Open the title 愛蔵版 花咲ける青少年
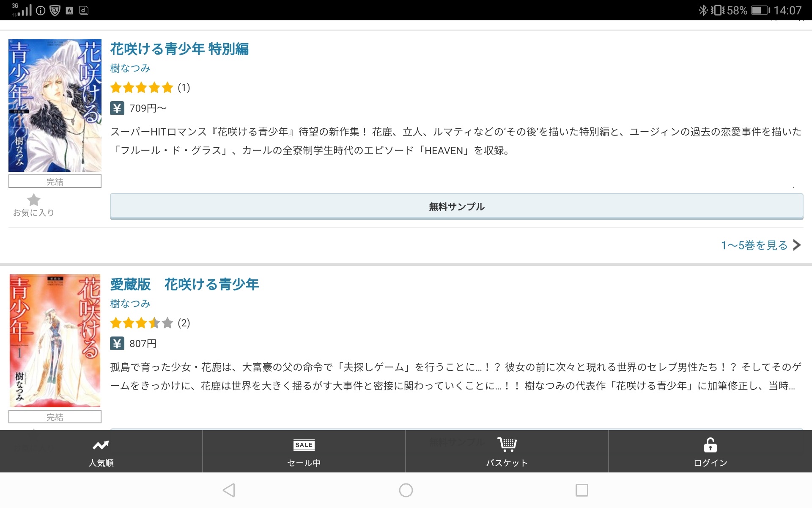The width and height of the screenshot is (812, 508). pos(184,284)
